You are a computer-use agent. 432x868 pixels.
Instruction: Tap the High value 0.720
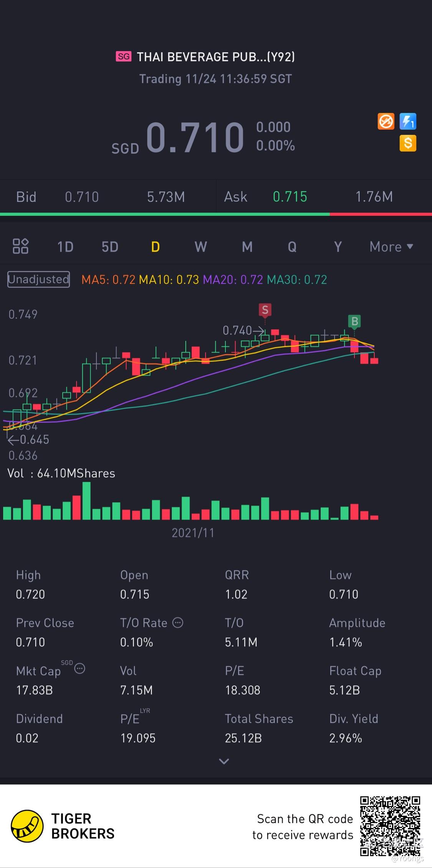pos(30,594)
